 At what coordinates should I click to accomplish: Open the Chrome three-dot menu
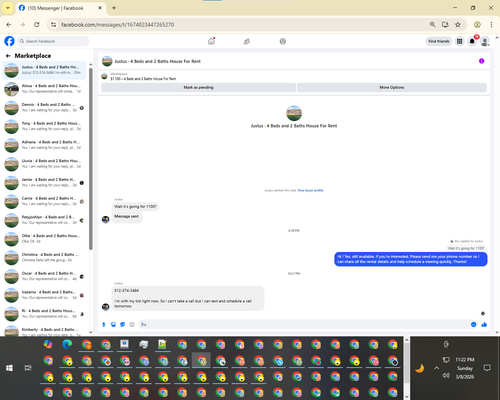point(491,25)
